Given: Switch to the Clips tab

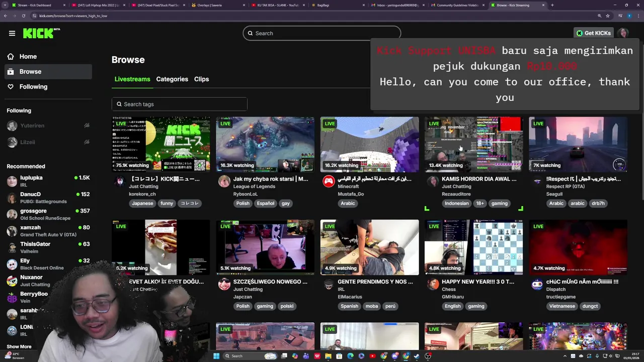Looking at the screenshot, I should (x=201, y=79).
